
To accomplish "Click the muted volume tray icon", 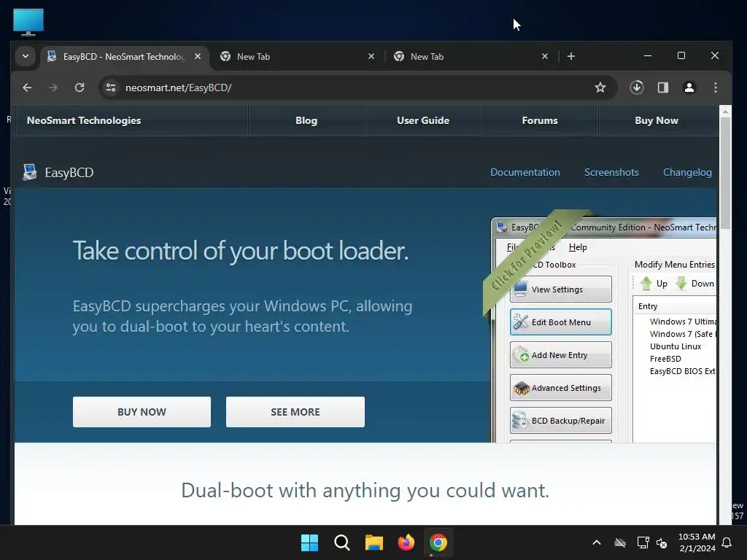I will (x=662, y=542).
